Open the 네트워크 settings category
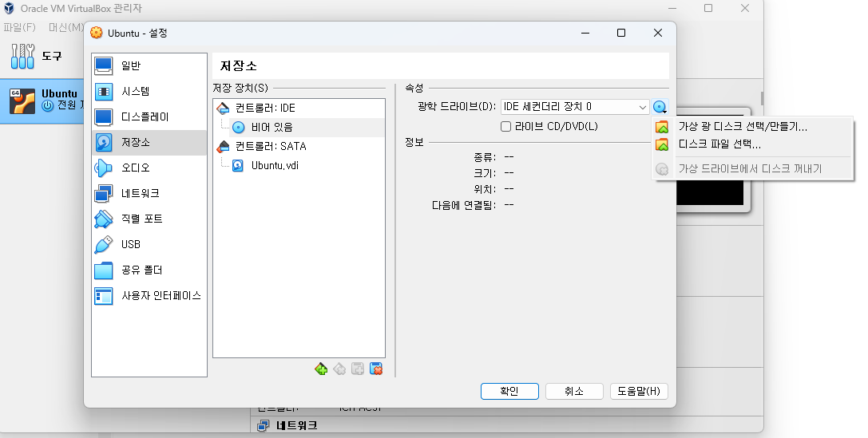 coord(149,193)
